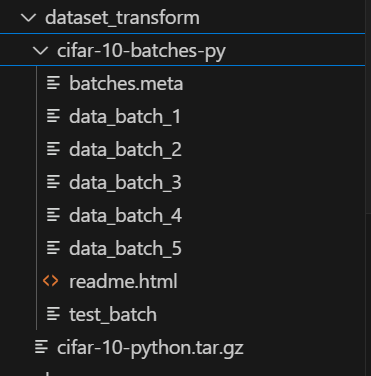Image resolution: width=371 pixels, height=376 pixels.
Task: Click the data_batch_5 file icon
Action: tap(53, 248)
